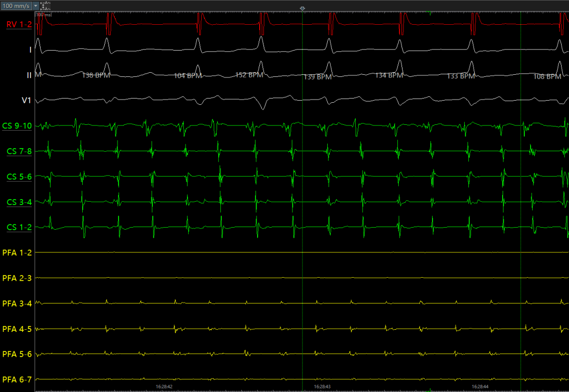Select the PFA 6-7 channel label

click(x=17, y=379)
